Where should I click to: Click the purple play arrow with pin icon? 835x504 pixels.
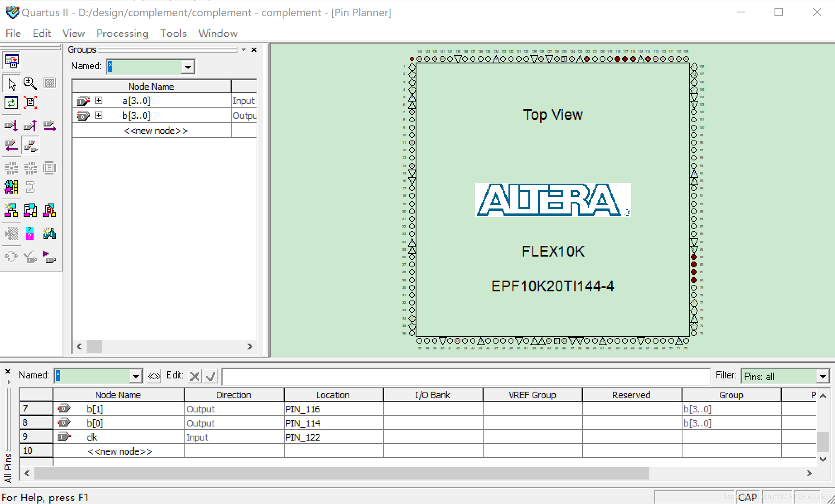click(49, 257)
